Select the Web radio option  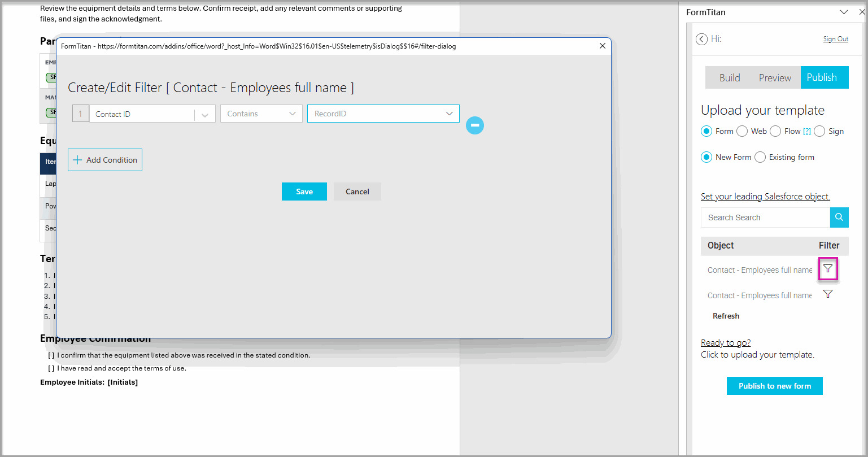click(742, 131)
